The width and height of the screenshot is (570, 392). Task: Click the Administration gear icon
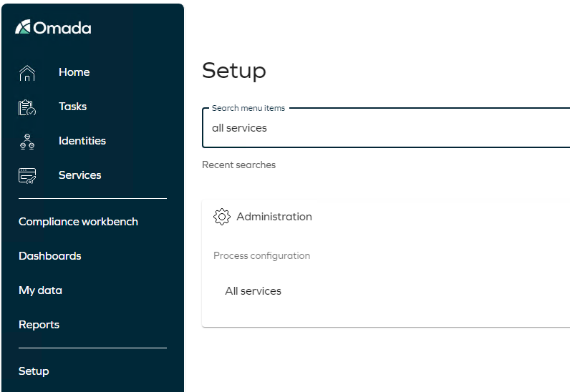[x=222, y=217]
